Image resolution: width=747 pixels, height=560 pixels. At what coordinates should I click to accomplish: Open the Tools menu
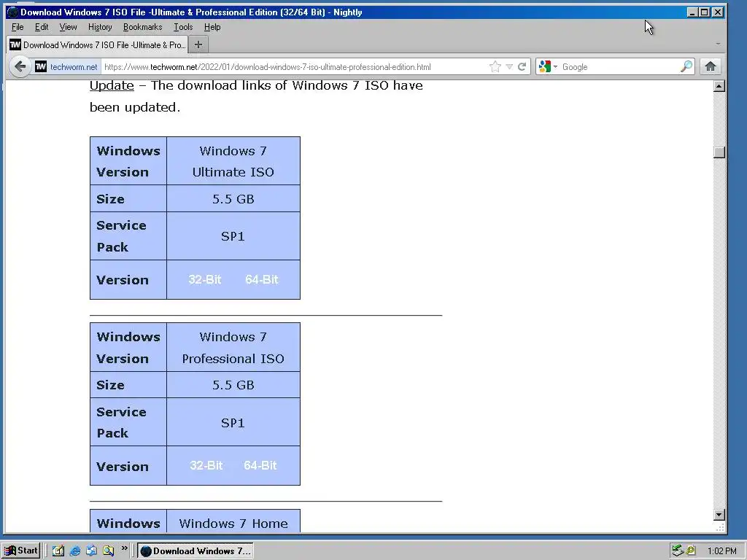tap(183, 27)
